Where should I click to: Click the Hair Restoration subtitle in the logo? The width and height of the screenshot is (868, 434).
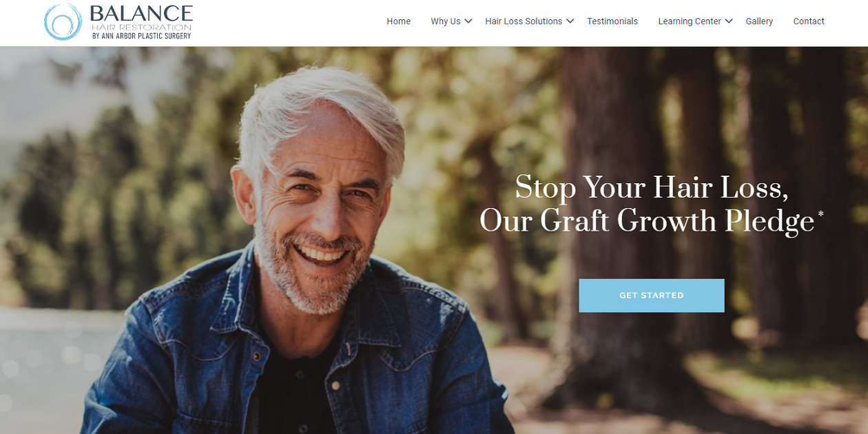tap(141, 27)
